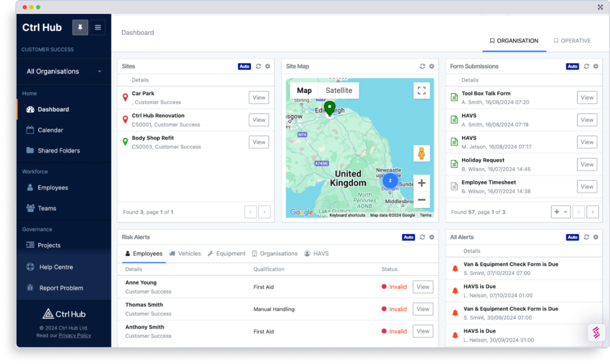The height and width of the screenshot is (364, 610).
Task: Click the Street View pegman
Action: (x=421, y=153)
